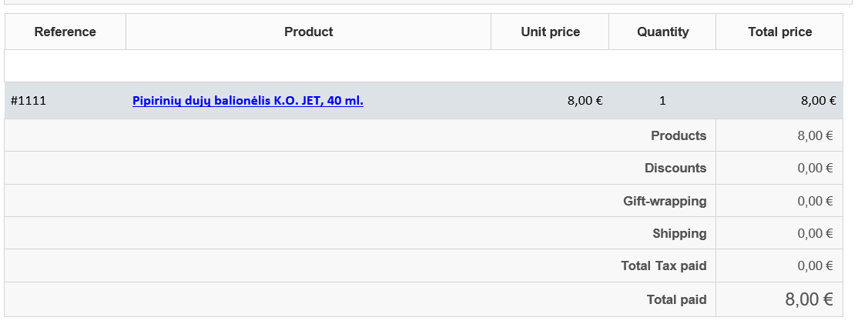The image size is (868, 324).
Task: Click the Quantity column header
Action: [x=662, y=32]
